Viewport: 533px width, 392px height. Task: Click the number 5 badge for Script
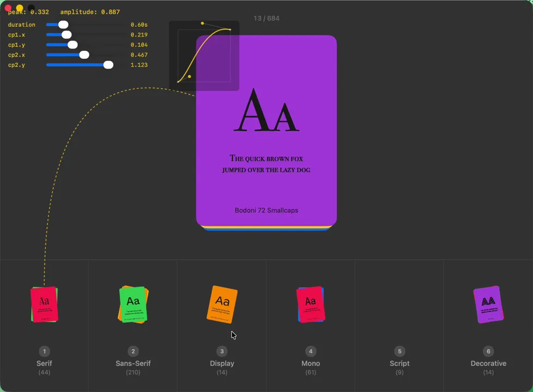click(399, 351)
